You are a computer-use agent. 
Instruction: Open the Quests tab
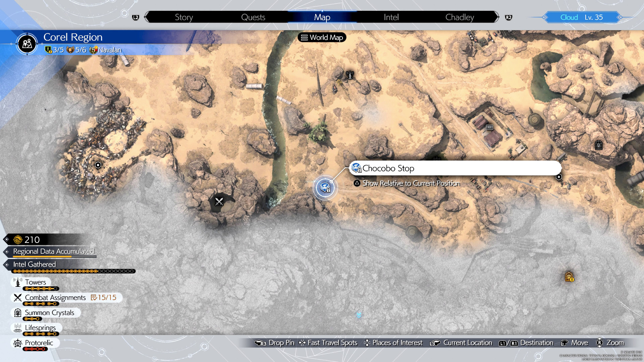[x=253, y=17]
